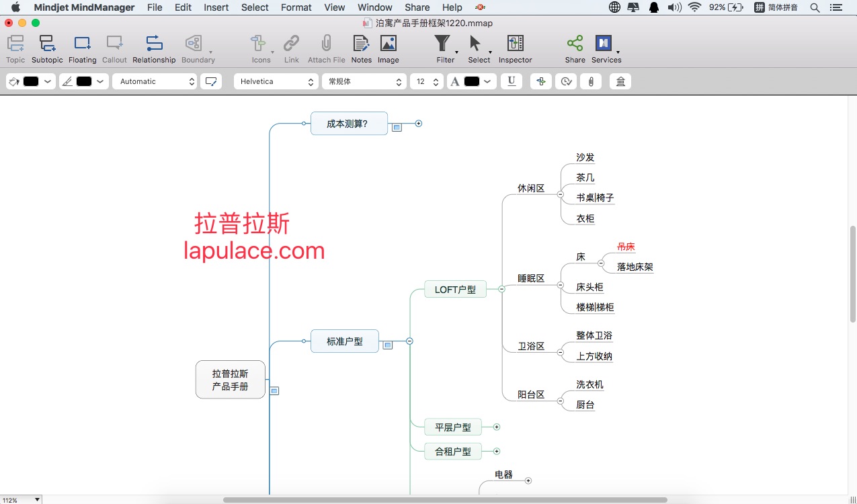Open the notes icon beside 标准户型
The image size is (857, 504).
(x=387, y=345)
